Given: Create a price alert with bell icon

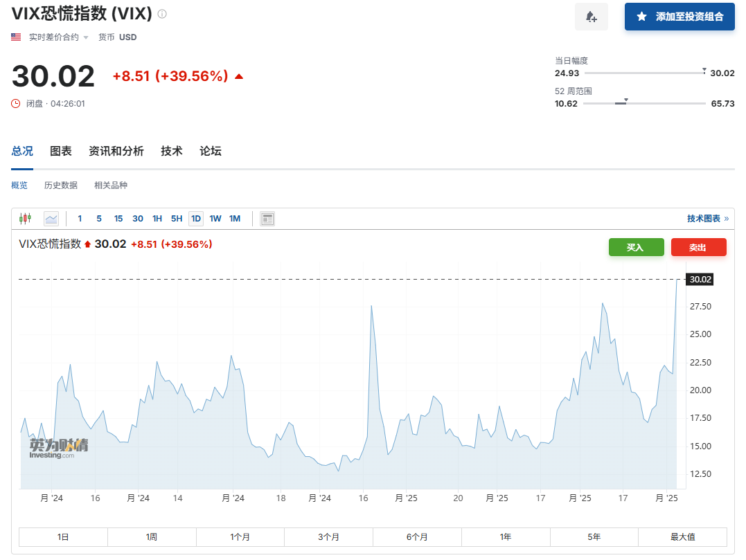Looking at the screenshot, I should [592, 17].
